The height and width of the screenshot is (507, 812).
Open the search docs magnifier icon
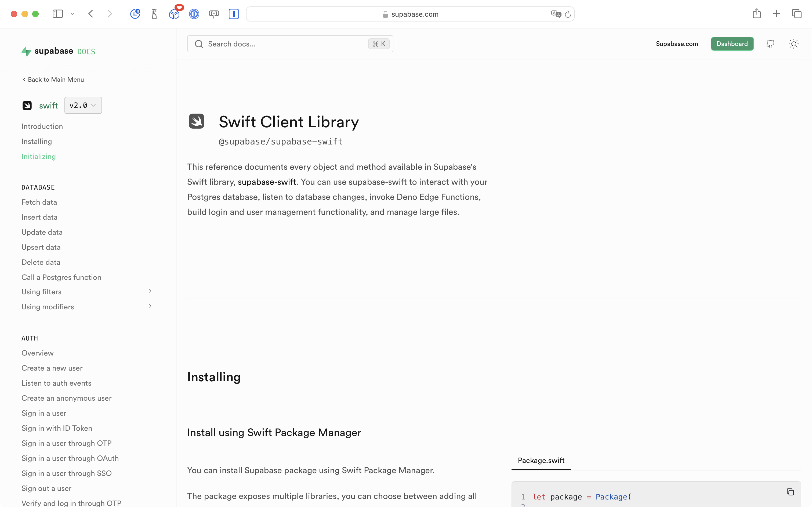(199, 44)
